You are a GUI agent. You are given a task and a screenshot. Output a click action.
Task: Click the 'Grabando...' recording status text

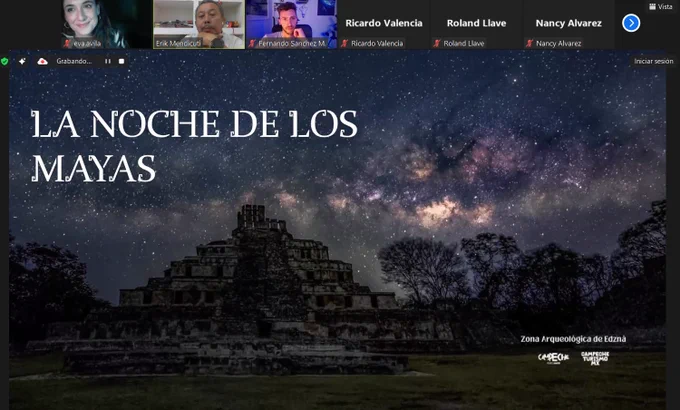tap(74, 61)
